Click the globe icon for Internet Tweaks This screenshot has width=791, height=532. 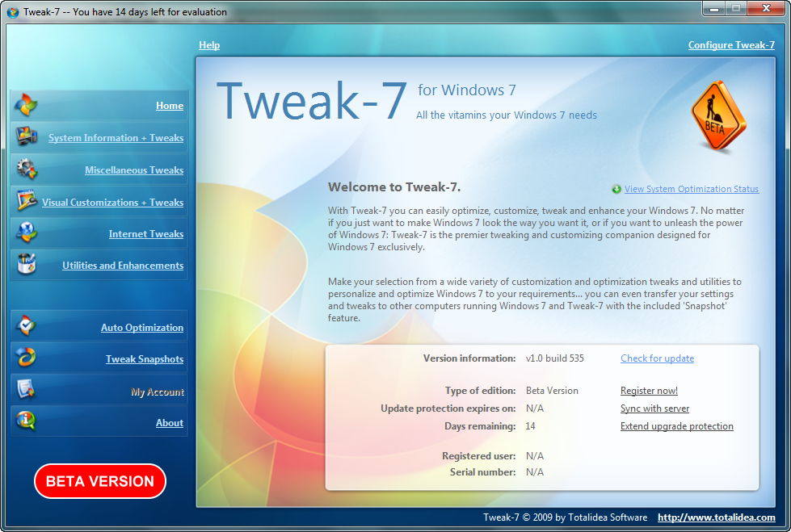[x=26, y=232]
